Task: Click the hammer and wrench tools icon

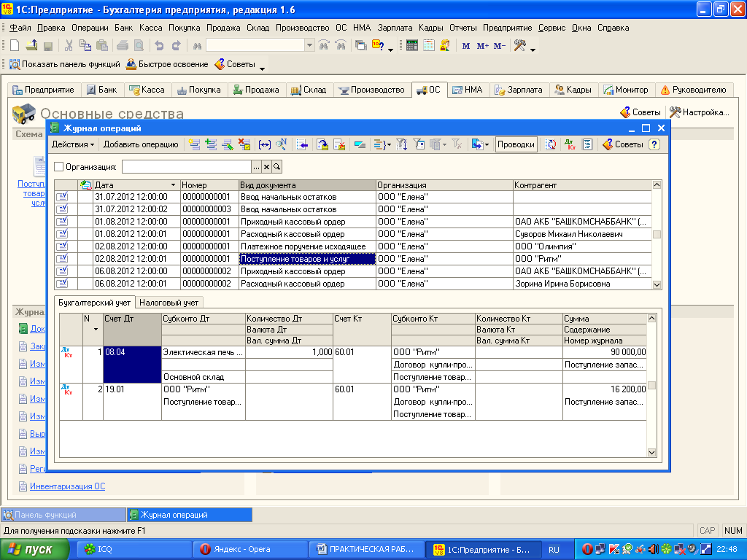Action: point(519,46)
